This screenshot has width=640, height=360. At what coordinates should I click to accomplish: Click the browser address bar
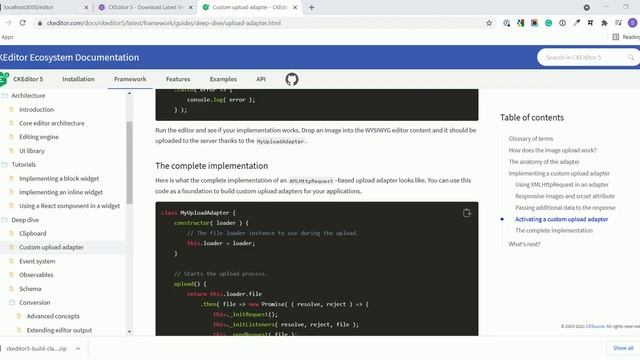point(261,23)
